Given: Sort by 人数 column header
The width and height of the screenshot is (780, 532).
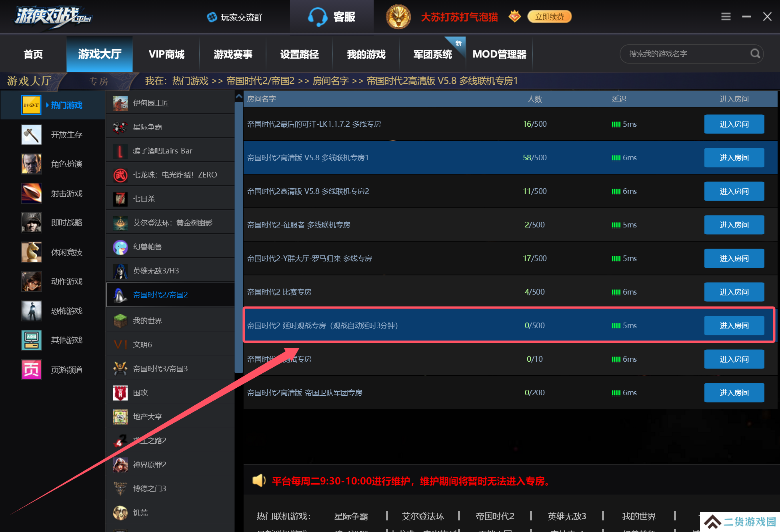Looking at the screenshot, I should pyautogui.click(x=534, y=99).
